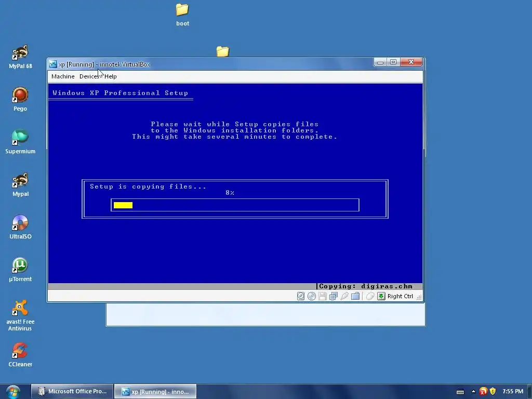This screenshot has height=399, width=532.
Task: Select the UltraISO desktop shortcut
Action: [x=20, y=227]
